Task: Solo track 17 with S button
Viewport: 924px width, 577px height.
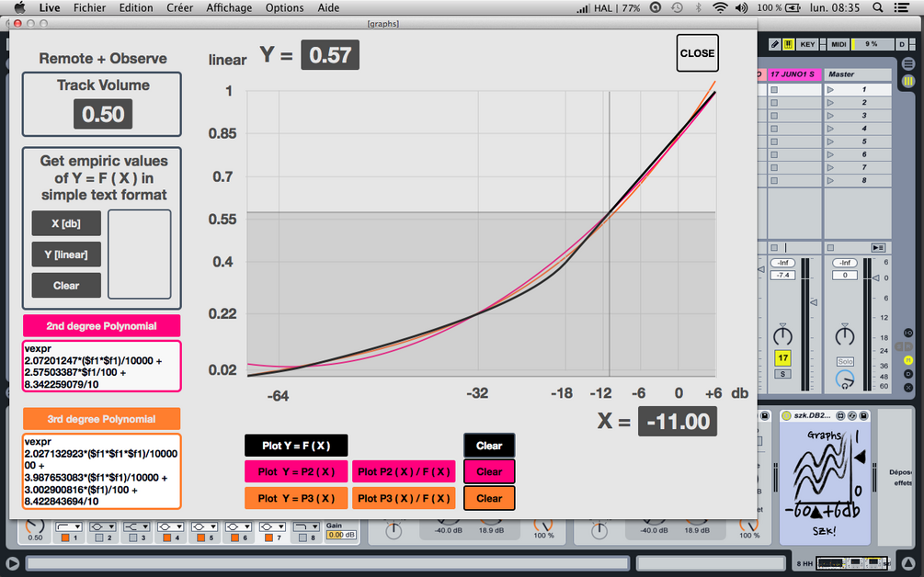Action: (x=782, y=374)
